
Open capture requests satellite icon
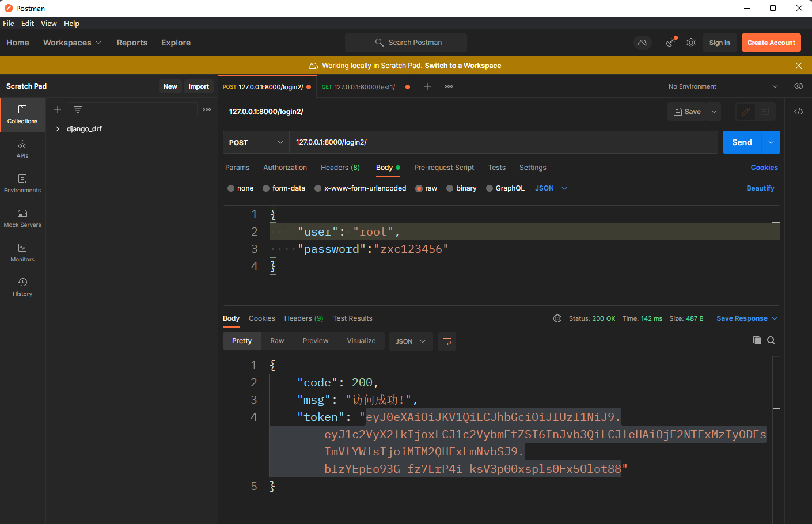[670, 43]
